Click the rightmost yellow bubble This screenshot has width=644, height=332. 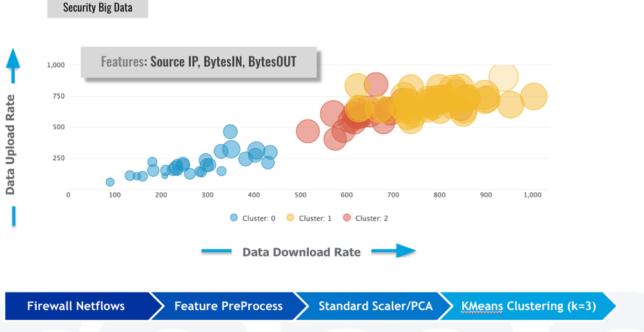pyautogui.click(x=534, y=97)
